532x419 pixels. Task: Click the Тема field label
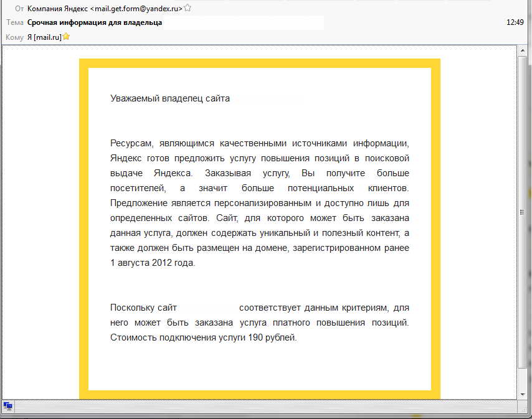15,22
